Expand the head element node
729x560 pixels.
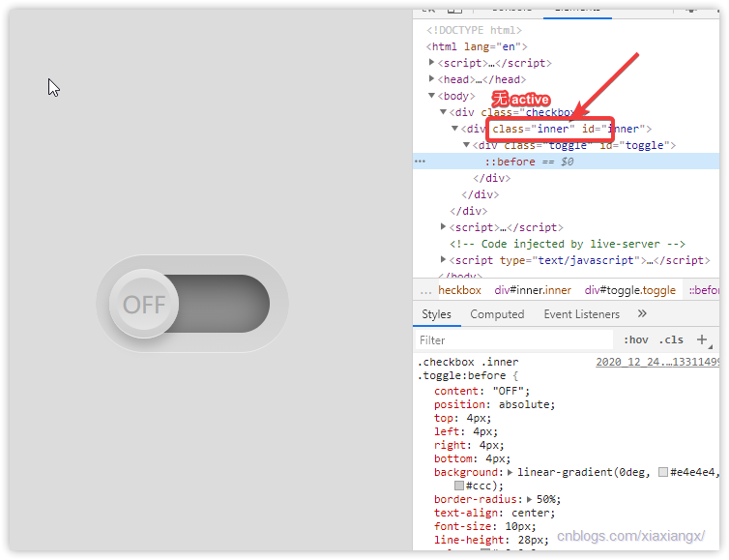[431, 79]
